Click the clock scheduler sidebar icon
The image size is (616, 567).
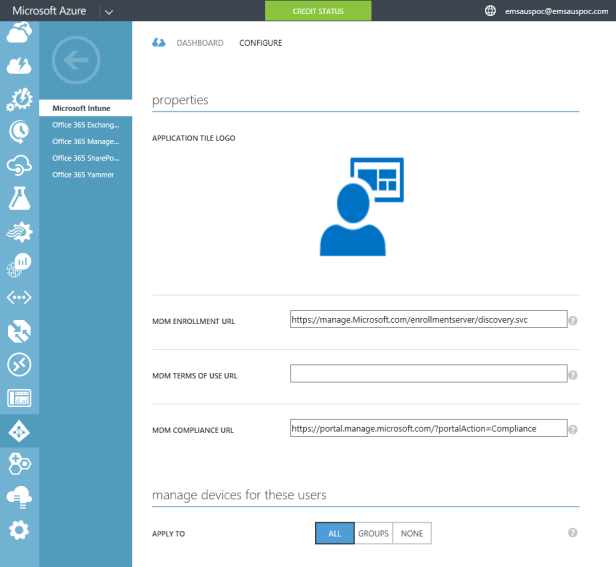[19, 131]
